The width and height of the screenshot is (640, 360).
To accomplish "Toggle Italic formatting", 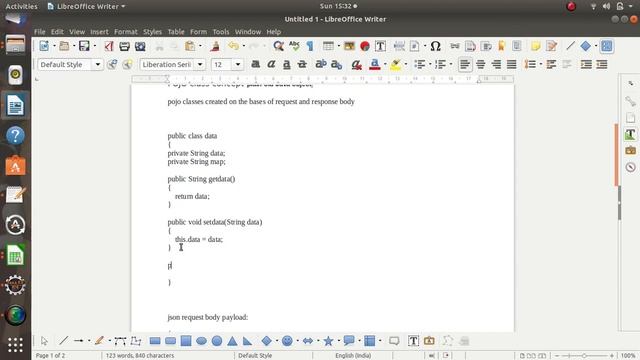I will point(271,64).
